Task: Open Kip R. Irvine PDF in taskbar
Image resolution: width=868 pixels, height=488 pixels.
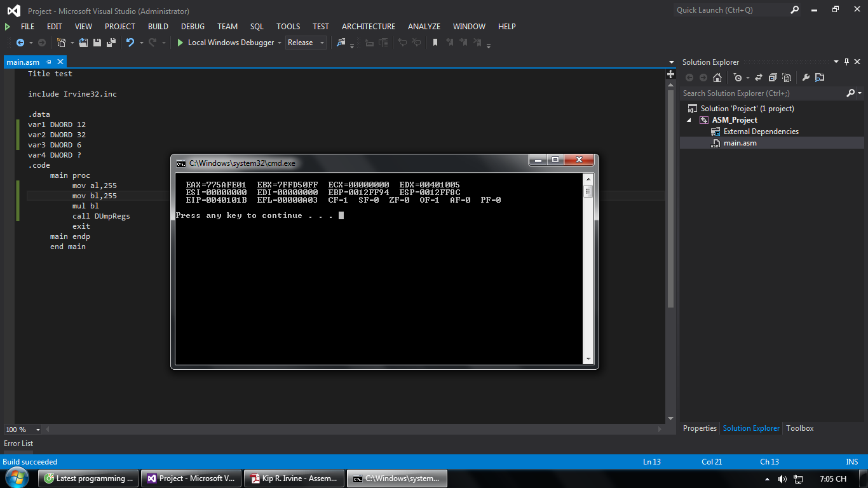Action: tap(295, 478)
